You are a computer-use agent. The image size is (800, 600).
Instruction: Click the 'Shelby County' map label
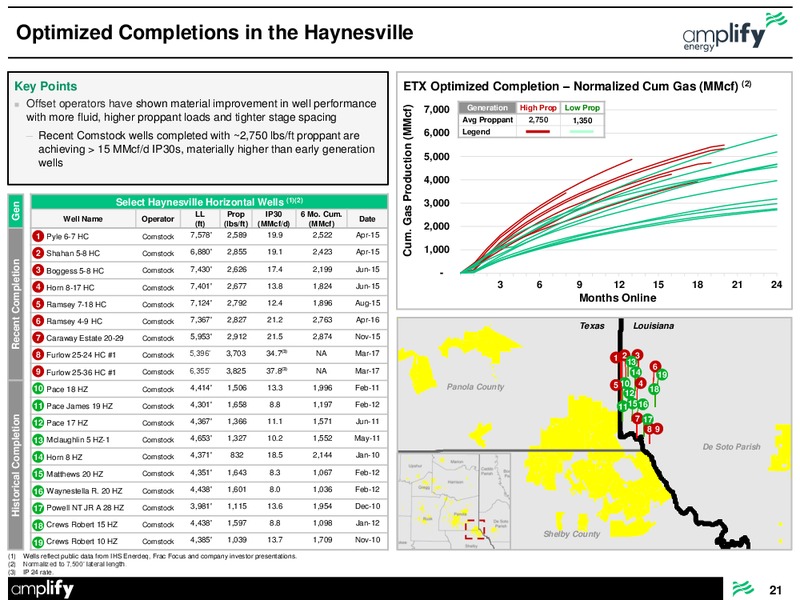(x=571, y=534)
